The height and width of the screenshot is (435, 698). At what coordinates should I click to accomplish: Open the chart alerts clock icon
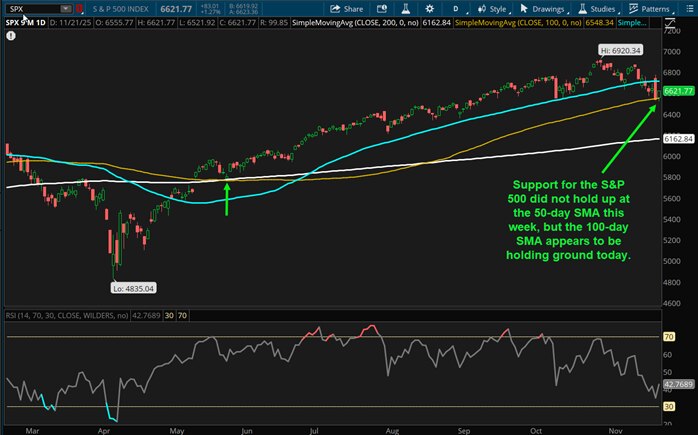pos(381,9)
